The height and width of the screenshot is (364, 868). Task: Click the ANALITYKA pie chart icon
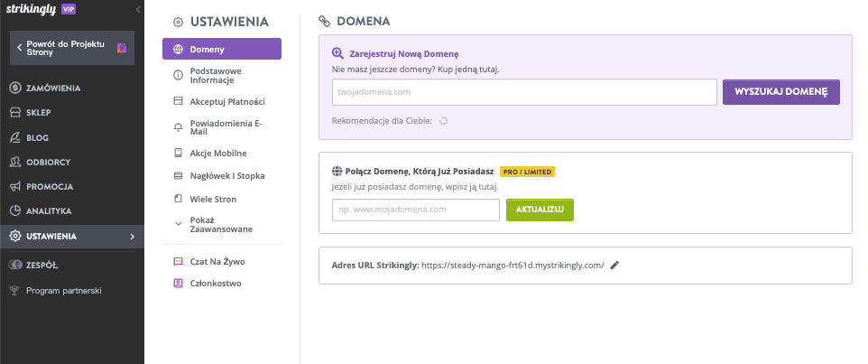click(15, 211)
